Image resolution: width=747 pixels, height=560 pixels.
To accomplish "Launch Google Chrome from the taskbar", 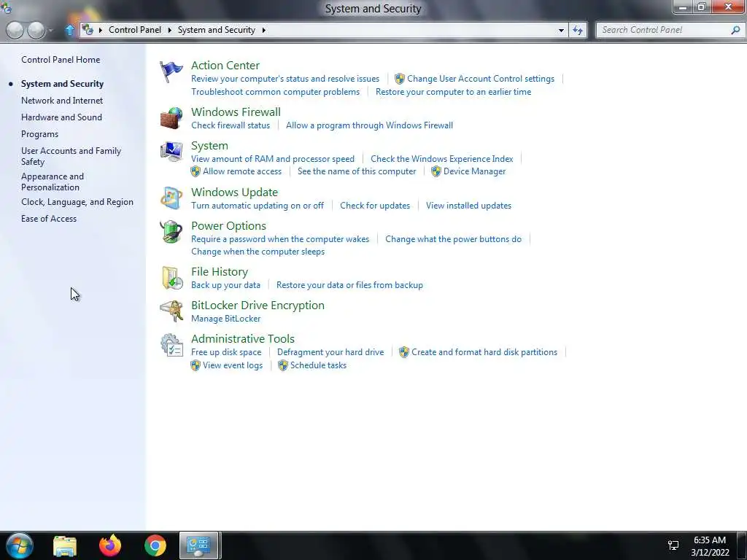I will (155, 545).
